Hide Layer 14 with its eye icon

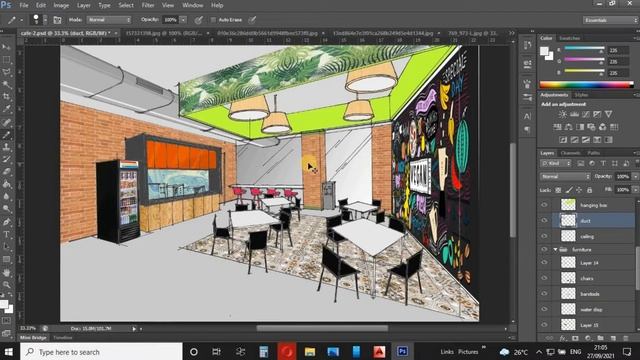[x=544, y=262]
